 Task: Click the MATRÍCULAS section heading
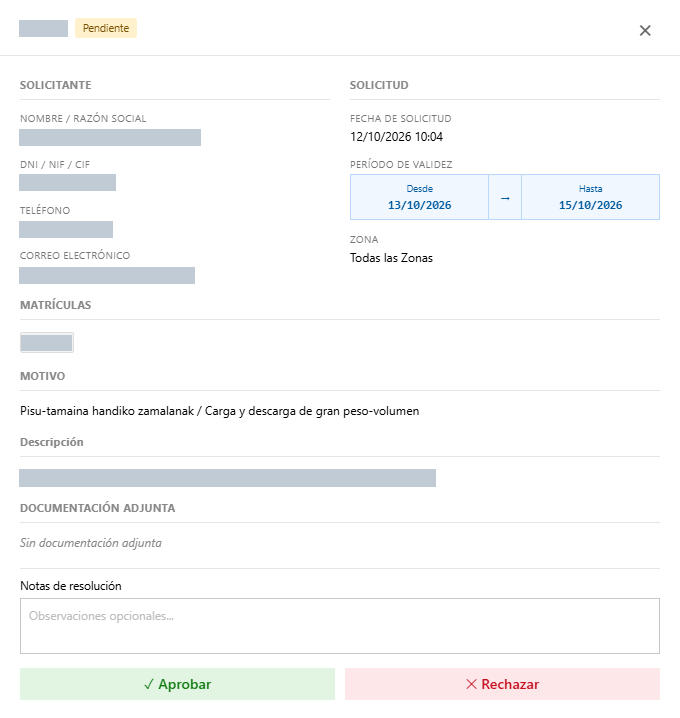pyautogui.click(x=55, y=305)
